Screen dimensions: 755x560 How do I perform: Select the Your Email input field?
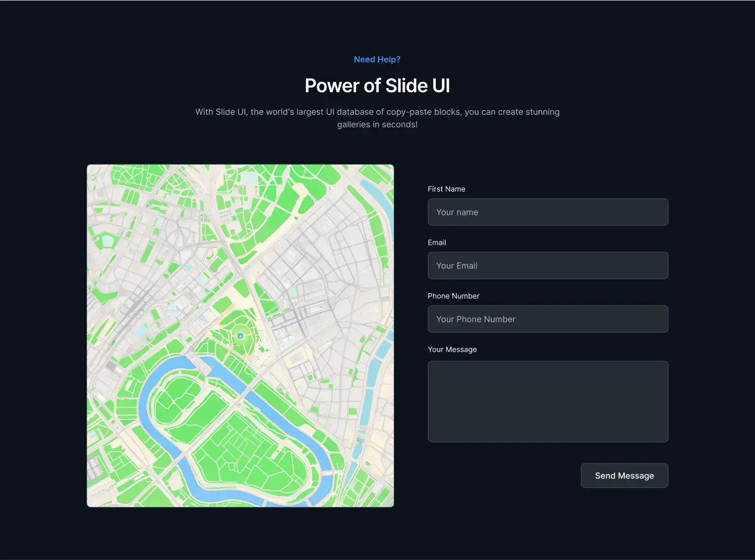point(548,265)
